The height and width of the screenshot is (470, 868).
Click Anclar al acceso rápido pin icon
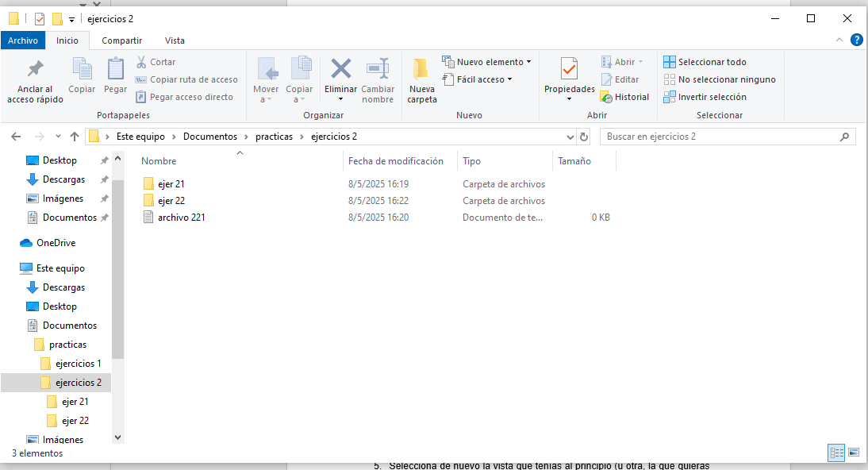pos(35,70)
